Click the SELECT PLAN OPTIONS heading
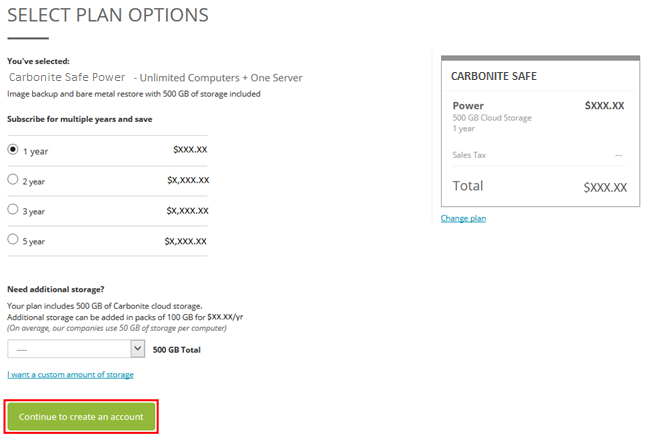650x437 pixels. click(108, 15)
